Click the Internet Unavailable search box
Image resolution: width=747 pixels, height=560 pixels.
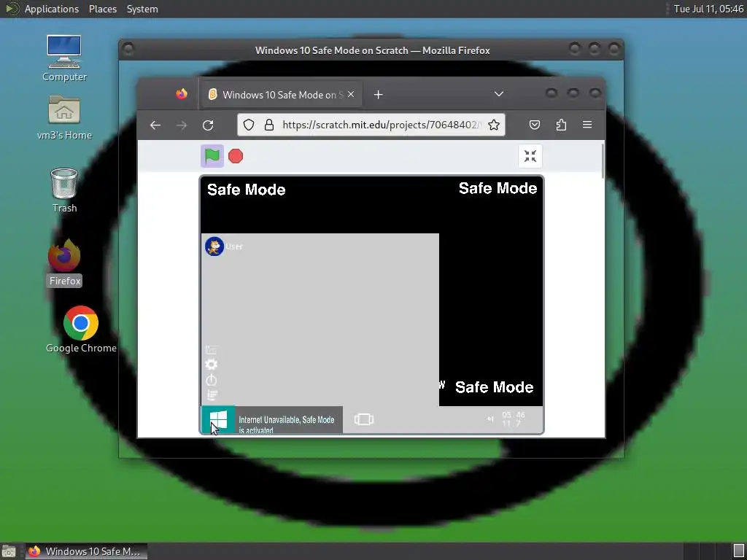pyautogui.click(x=289, y=420)
